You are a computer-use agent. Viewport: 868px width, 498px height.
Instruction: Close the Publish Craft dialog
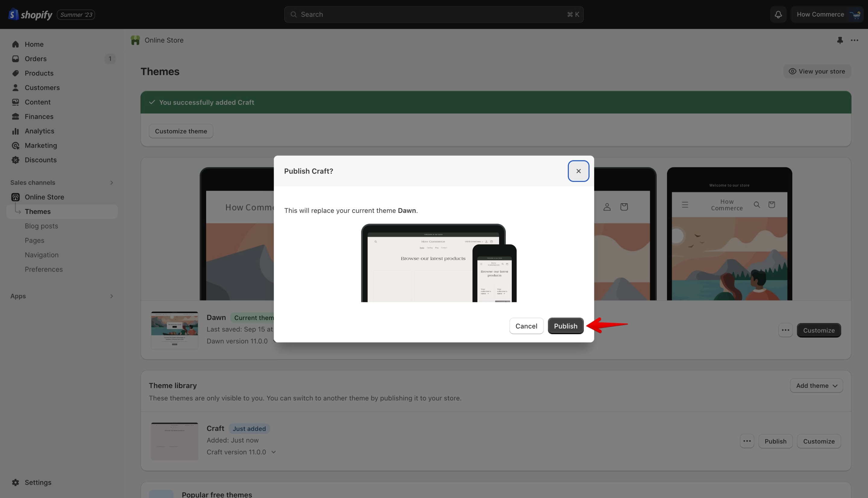click(578, 171)
